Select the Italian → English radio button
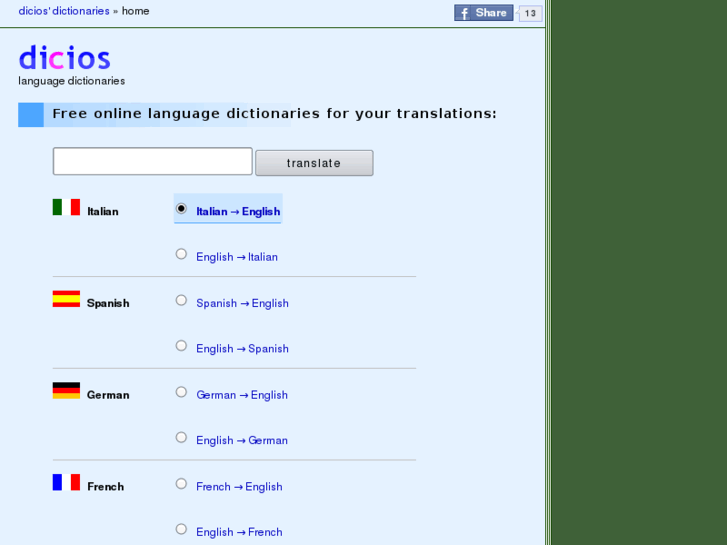 [181, 209]
